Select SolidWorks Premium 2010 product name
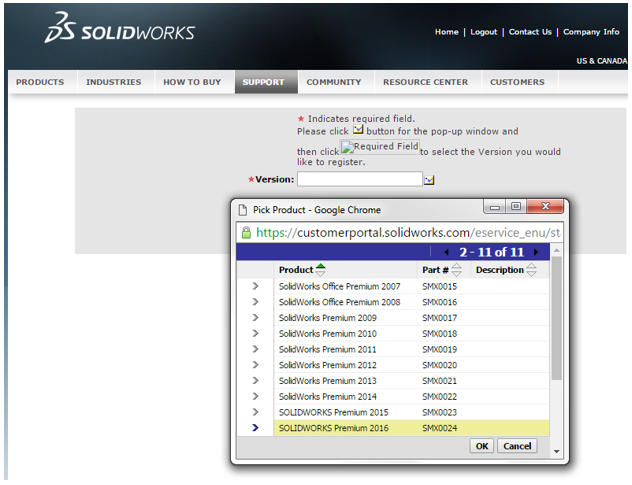 327,333
